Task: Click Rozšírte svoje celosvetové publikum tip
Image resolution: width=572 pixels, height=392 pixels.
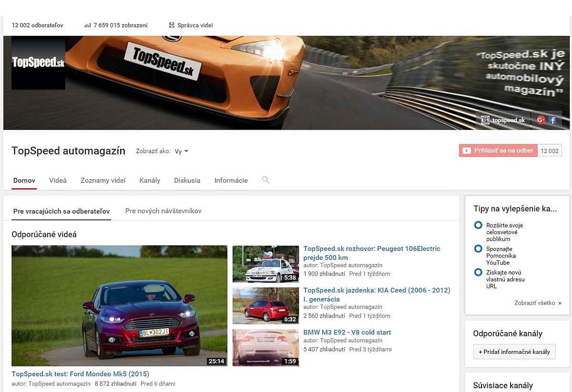Action: 504,232
